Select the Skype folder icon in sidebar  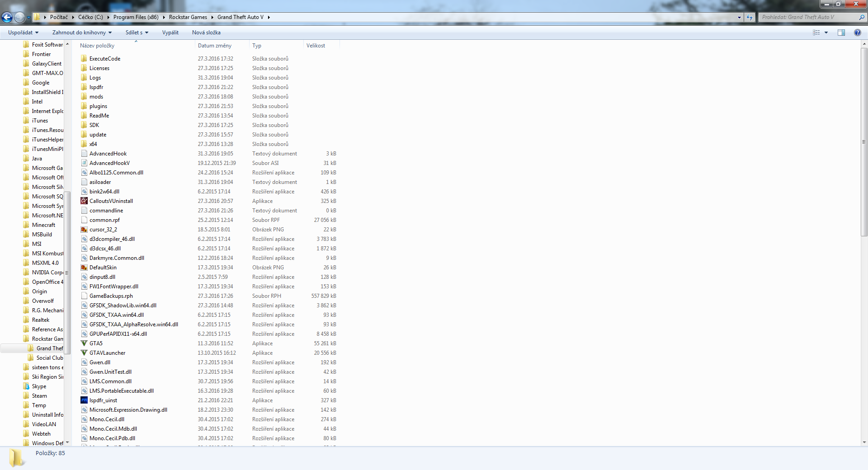coord(26,386)
